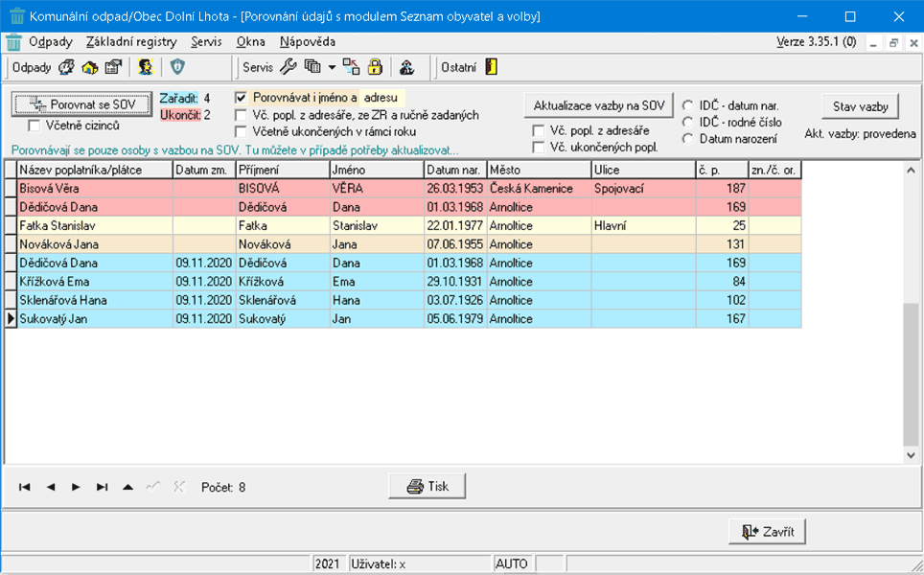Click the house icon in Odpady toolbar

point(89,67)
